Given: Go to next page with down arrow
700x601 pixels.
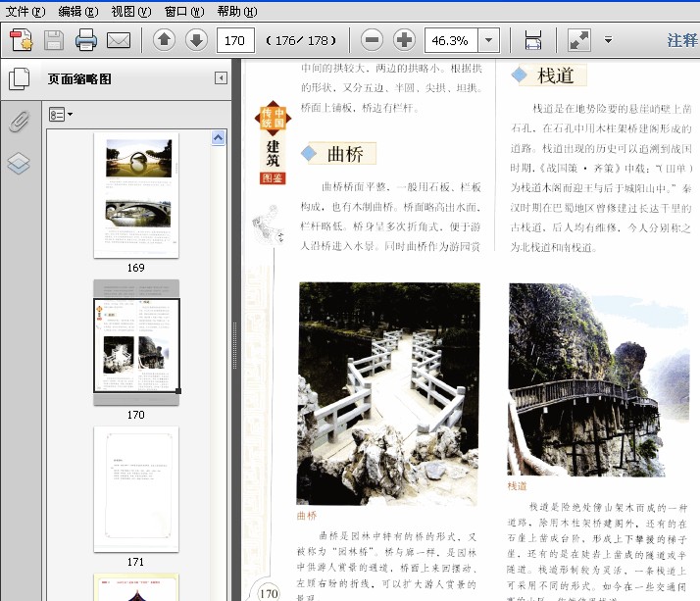Looking at the screenshot, I should 196,40.
